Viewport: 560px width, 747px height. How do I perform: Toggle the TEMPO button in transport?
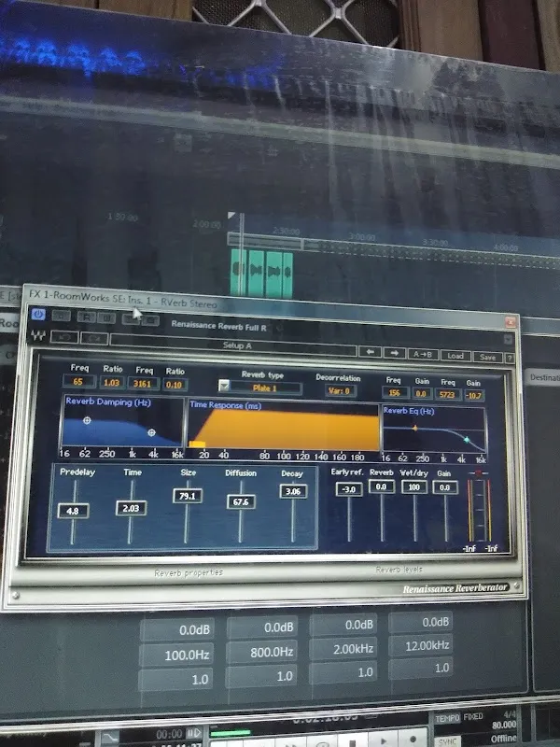pyautogui.click(x=447, y=718)
